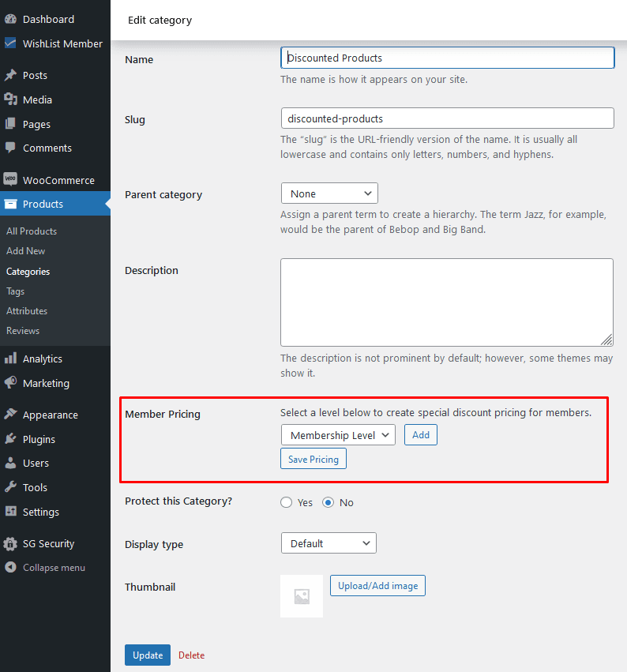The height and width of the screenshot is (672, 627).
Task: Click the Name input field
Action: [x=448, y=58]
